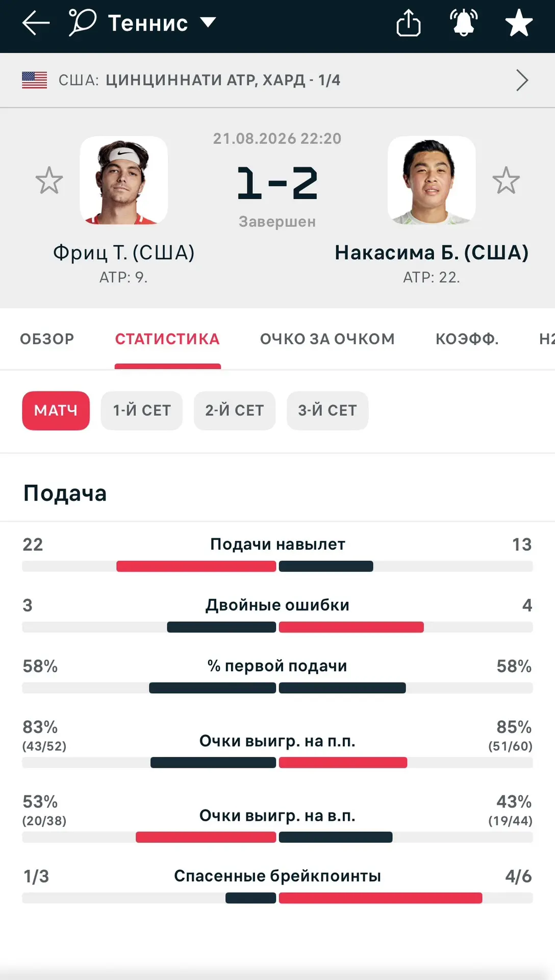Viewport: 555px width, 980px height.
Task: Switch to the ОБЗОР tab
Action: [47, 339]
